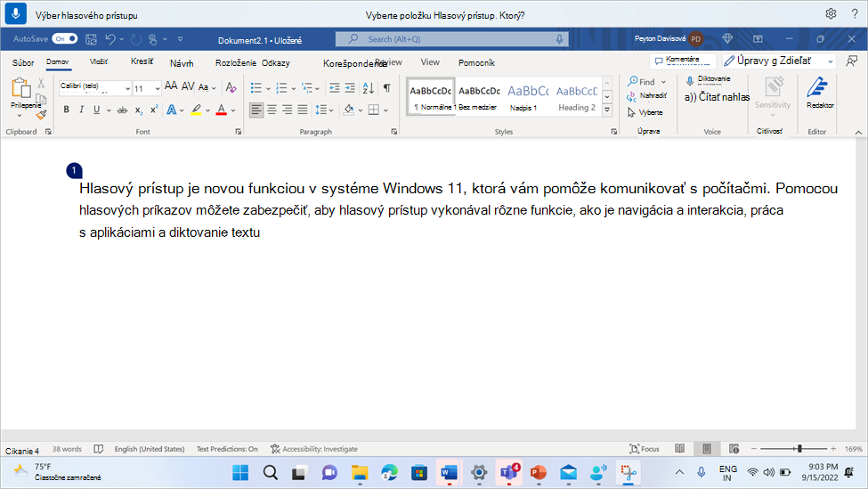The image size is (868, 489).
Task: Collapse the ribbon with the chevron
Action: point(858,132)
